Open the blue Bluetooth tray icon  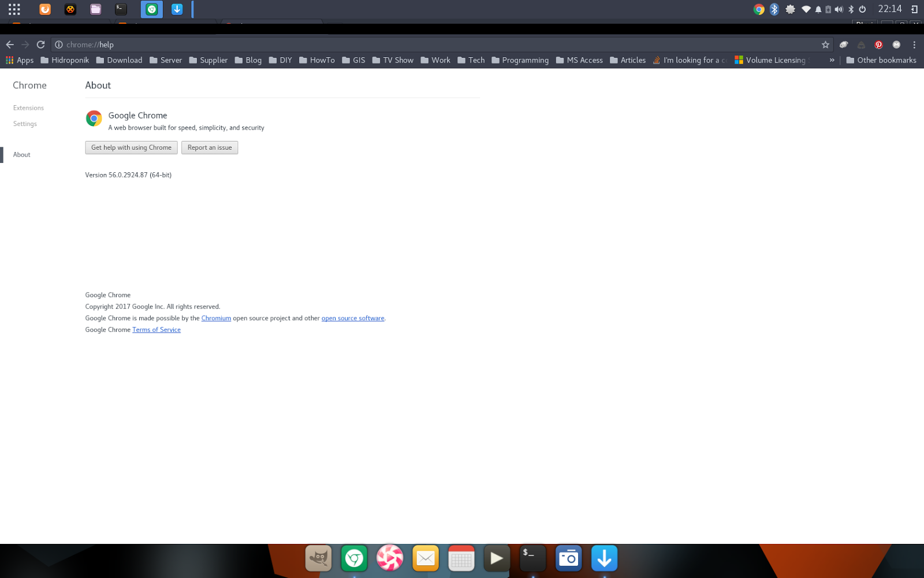[774, 9]
